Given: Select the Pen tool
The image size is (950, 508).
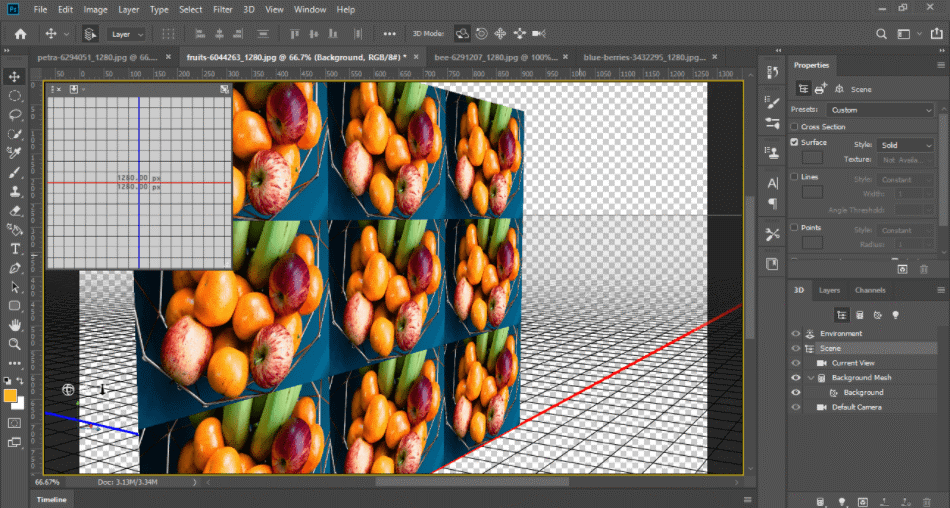Looking at the screenshot, I should tap(15, 268).
